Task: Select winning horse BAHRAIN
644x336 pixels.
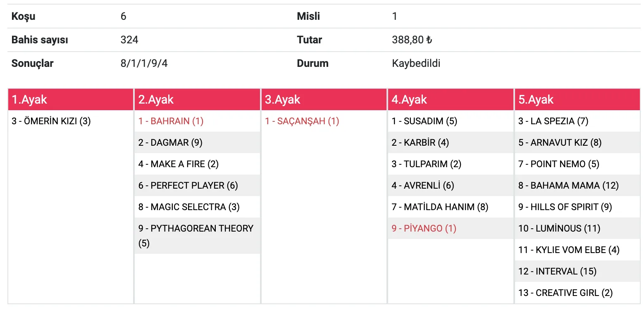Action: pyautogui.click(x=171, y=121)
